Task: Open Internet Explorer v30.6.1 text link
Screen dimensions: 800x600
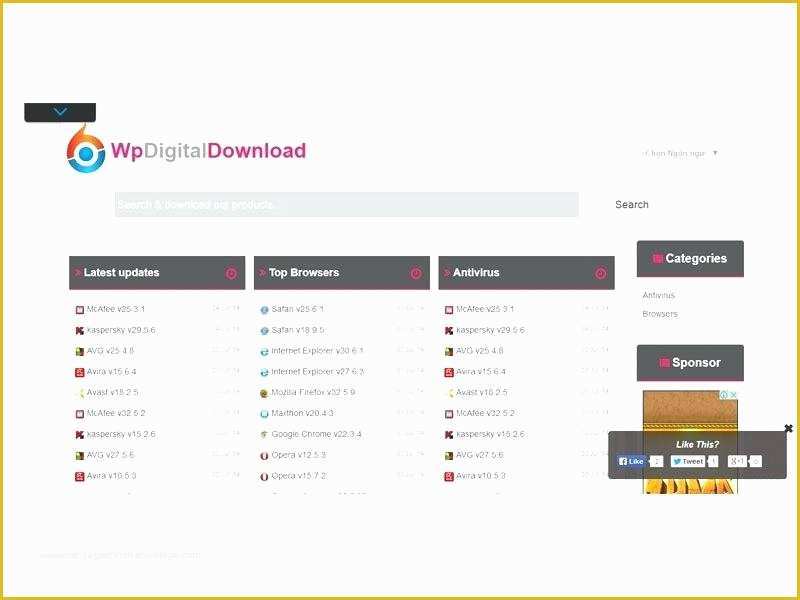Action: [x=317, y=351]
